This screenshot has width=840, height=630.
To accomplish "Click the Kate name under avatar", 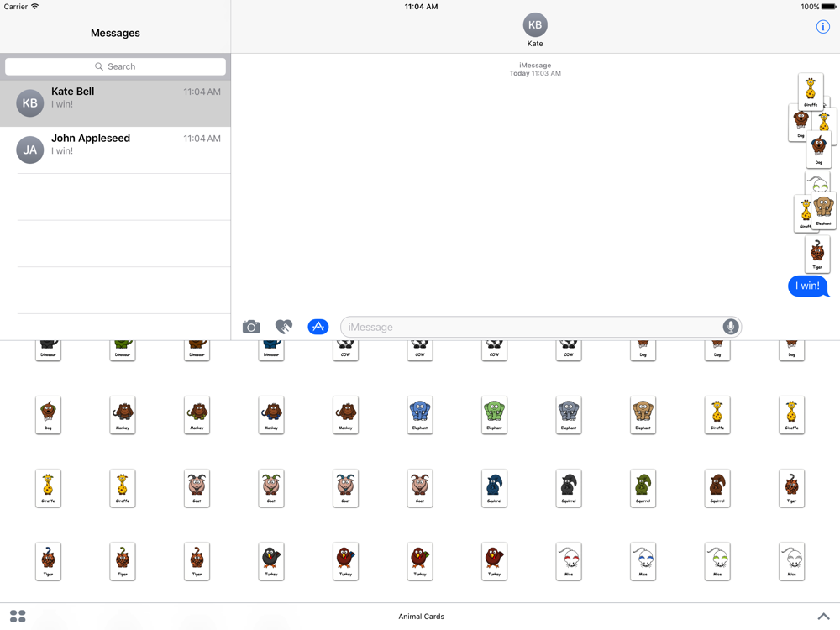I will 534,44.
